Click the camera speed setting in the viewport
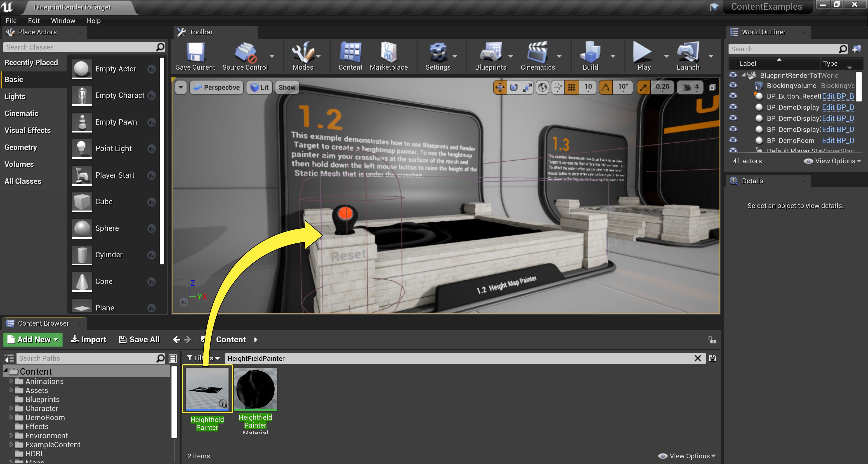868x464 pixels. [x=690, y=88]
